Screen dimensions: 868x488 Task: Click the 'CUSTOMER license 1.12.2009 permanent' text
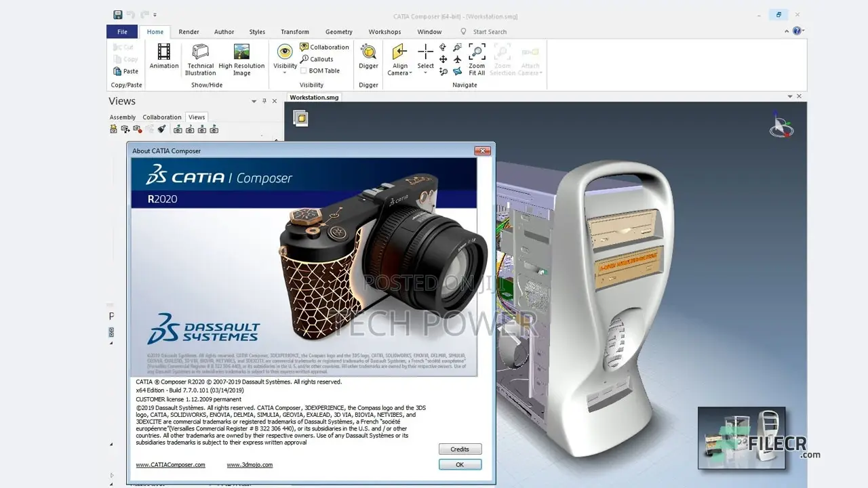pos(188,399)
